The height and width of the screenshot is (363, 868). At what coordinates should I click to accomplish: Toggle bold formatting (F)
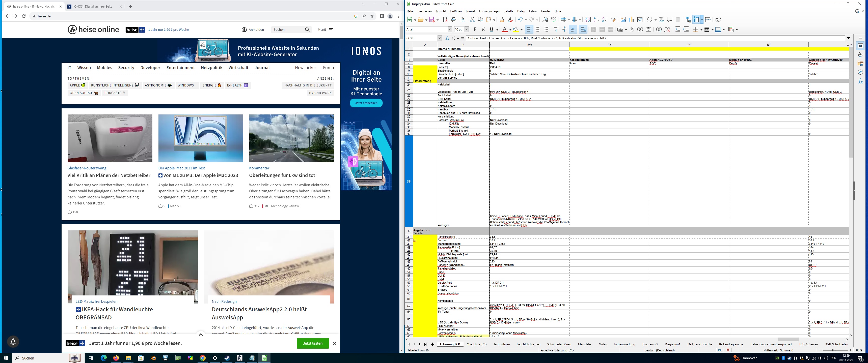pyautogui.click(x=475, y=30)
